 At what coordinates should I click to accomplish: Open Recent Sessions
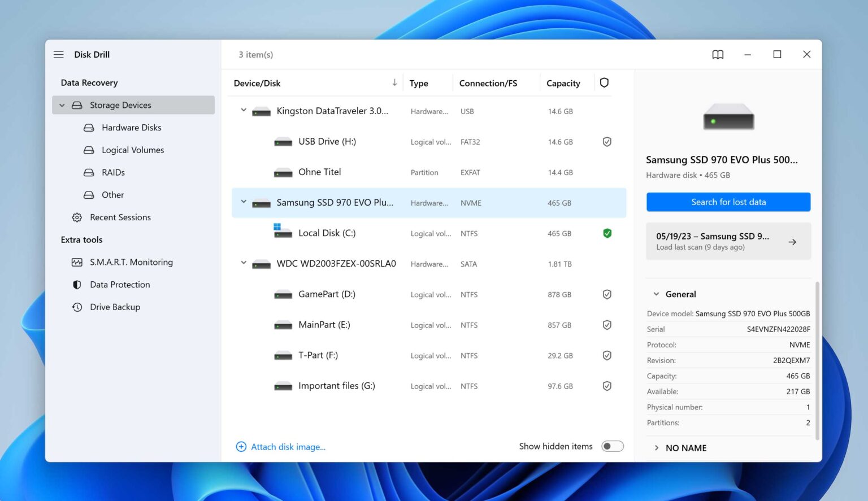(120, 217)
